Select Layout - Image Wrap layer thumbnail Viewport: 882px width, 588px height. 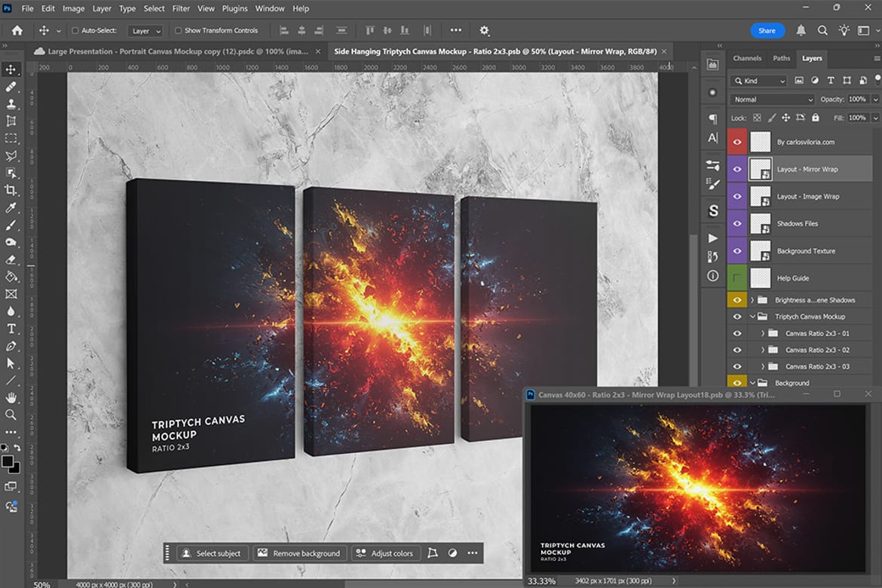(761, 196)
